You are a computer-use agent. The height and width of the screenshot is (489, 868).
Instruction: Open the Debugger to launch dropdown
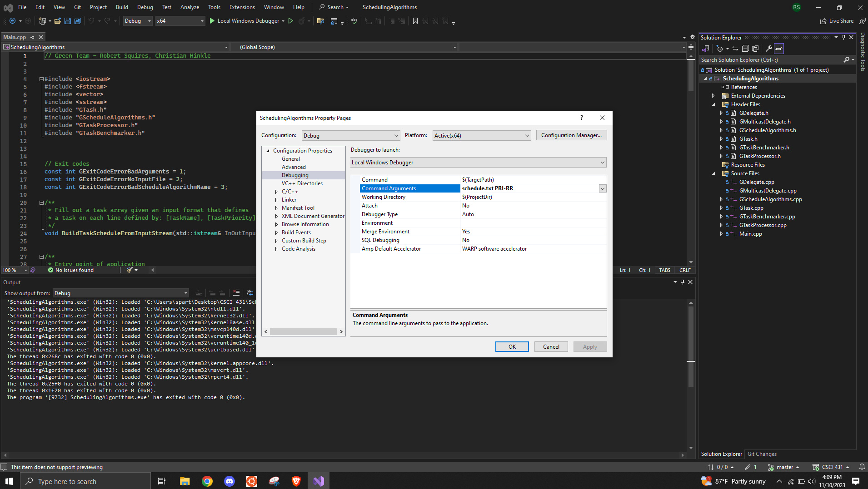tap(479, 163)
